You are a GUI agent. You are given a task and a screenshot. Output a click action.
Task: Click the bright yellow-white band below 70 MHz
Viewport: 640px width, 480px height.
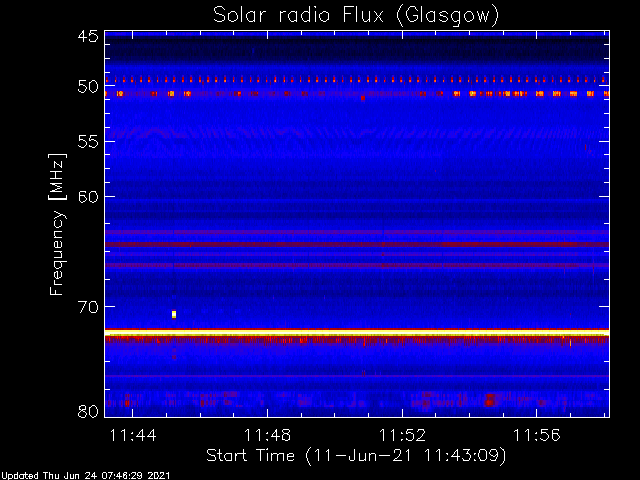click(x=357, y=333)
